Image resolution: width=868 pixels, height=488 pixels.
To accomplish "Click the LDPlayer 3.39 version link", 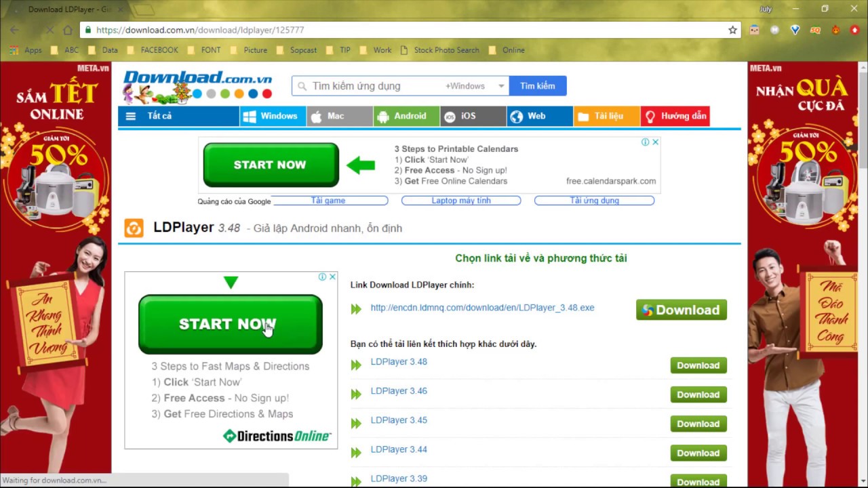I will tap(399, 479).
